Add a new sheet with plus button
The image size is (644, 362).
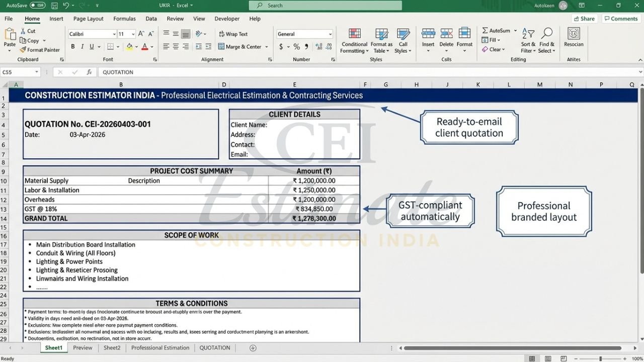click(x=253, y=348)
